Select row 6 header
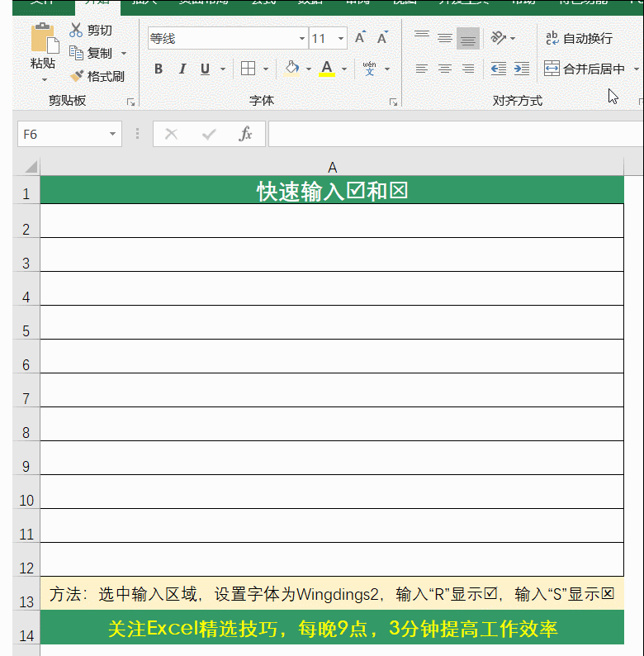The width and height of the screenshot is (644, 656). pyautogui.click(x=26, y=356)
